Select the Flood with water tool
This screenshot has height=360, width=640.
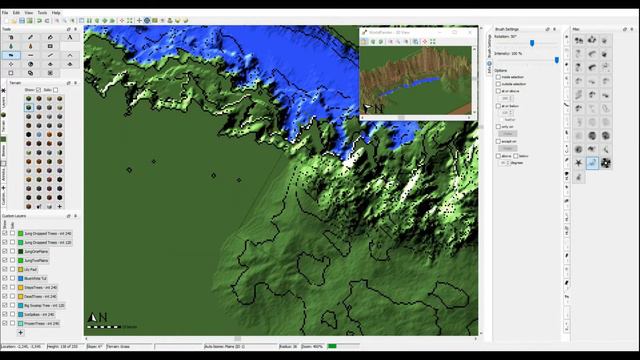11,46
